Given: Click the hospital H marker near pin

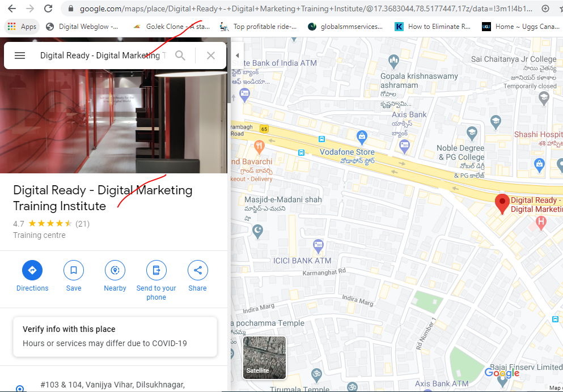Looking at the screenshot, I should tap(541, 223).
